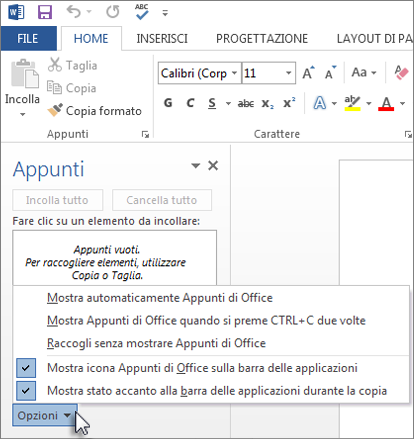The height and width of the screenshot is (439, 414).
Task: Open the Aa change case menu
Action: [x=364, y=72]
